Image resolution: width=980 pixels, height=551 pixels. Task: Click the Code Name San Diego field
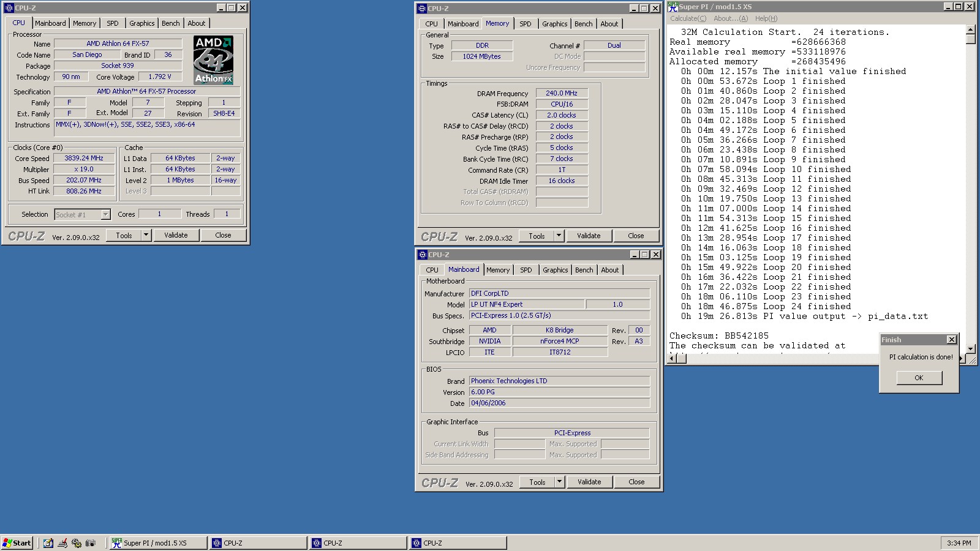[87, 54]
